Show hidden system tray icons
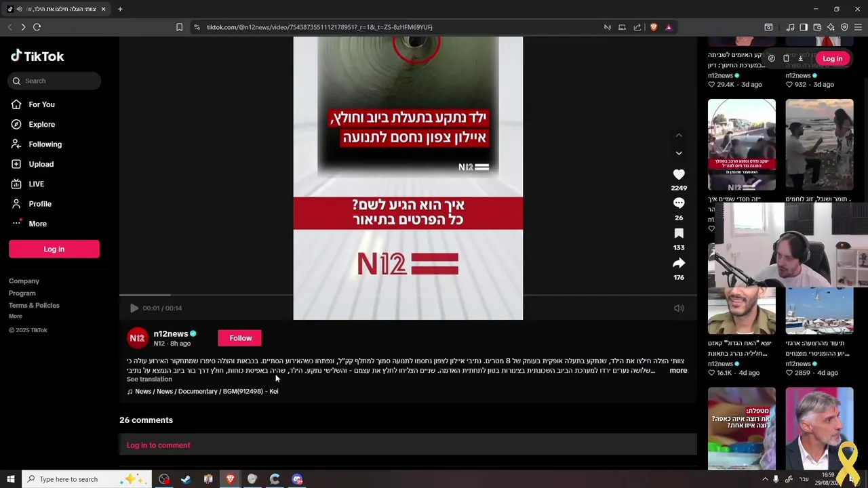 765,479
